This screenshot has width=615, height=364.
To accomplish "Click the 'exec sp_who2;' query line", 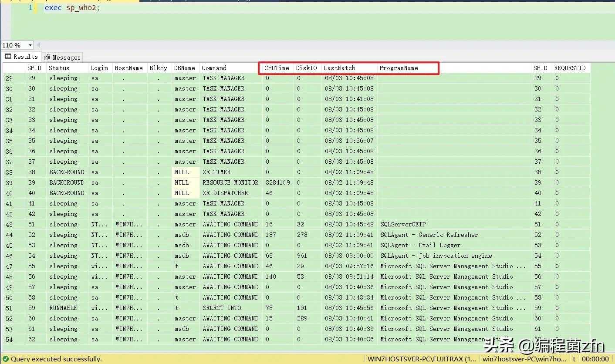I will (72, 8).
